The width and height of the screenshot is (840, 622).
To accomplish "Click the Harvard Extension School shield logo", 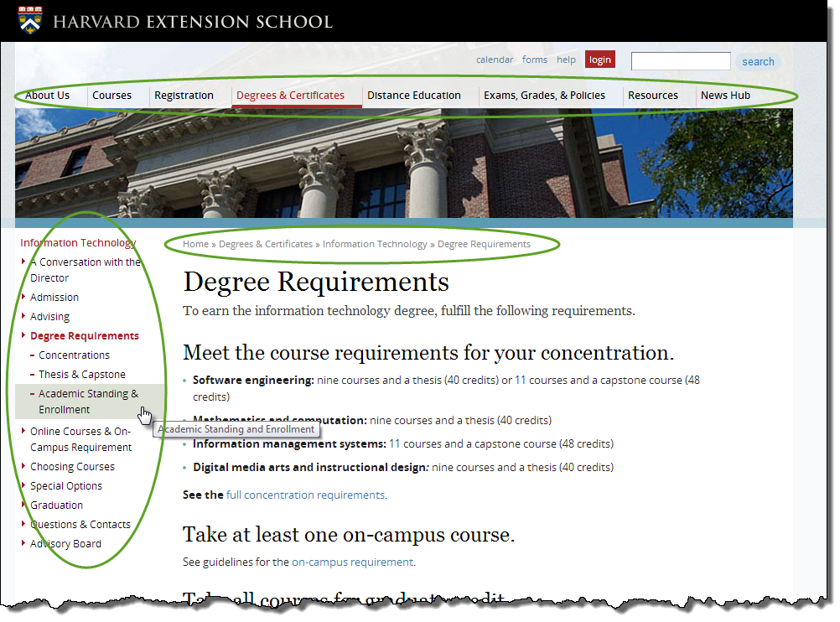I will pyautogui.click(x=30, y=20).
